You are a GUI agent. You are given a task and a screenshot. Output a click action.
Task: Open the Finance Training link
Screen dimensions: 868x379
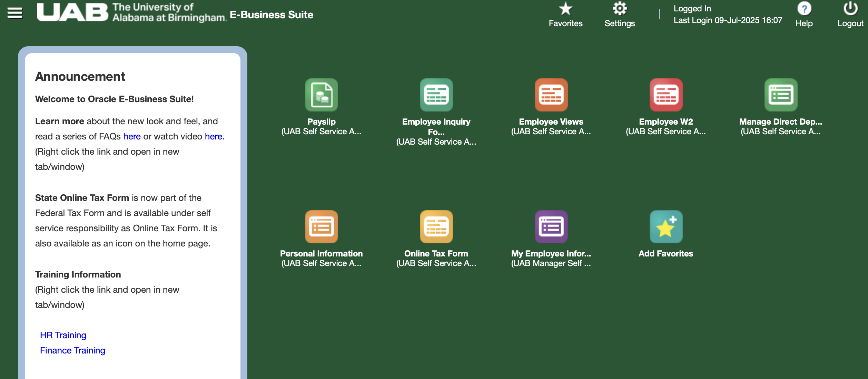(x=72, y=350)
